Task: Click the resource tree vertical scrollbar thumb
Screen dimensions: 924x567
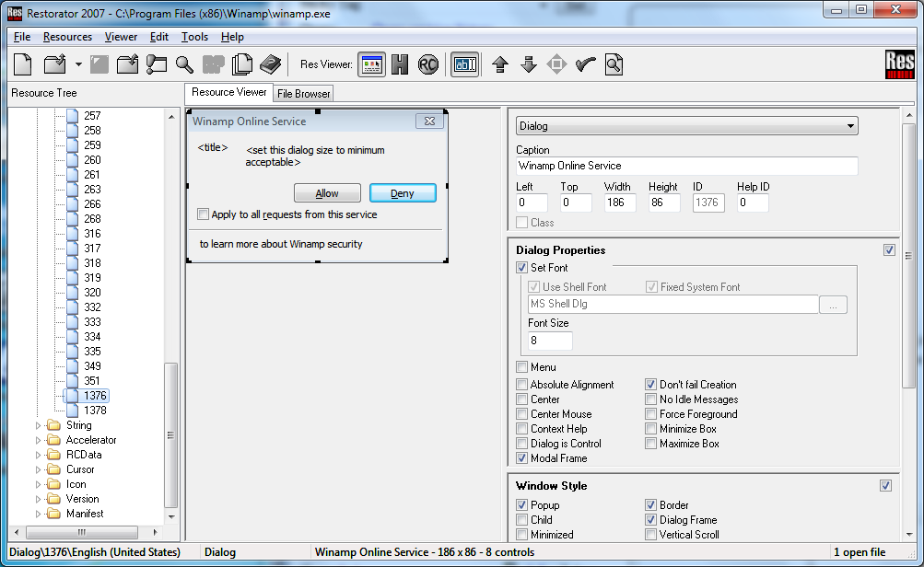Action: click(171, 435)
